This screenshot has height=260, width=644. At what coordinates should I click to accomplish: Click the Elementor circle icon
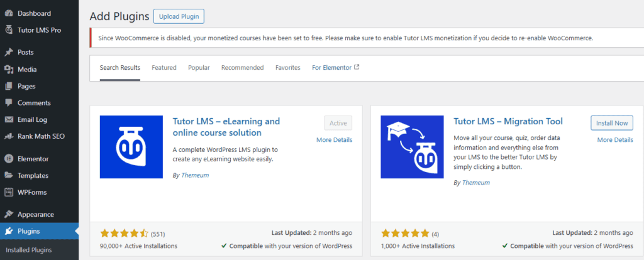9,159
